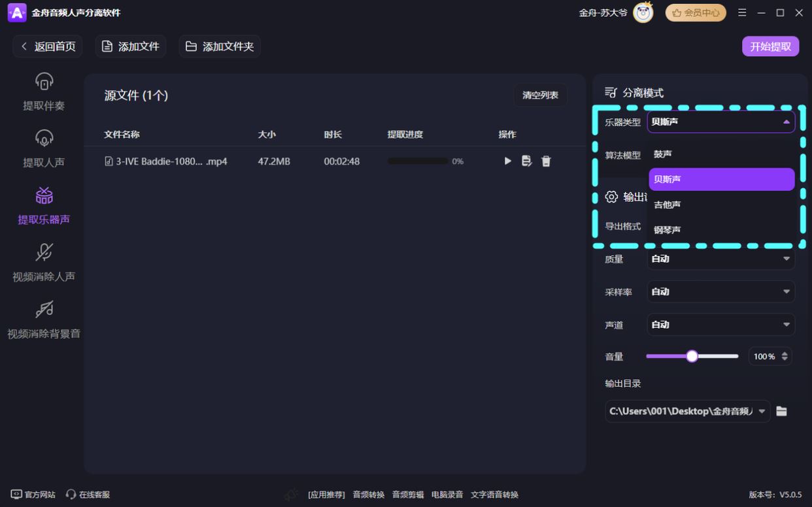The height and width of the screenshot is (507, 812).
Task: Expand the 声道 channel dropdown
Action: coord(720,324)
